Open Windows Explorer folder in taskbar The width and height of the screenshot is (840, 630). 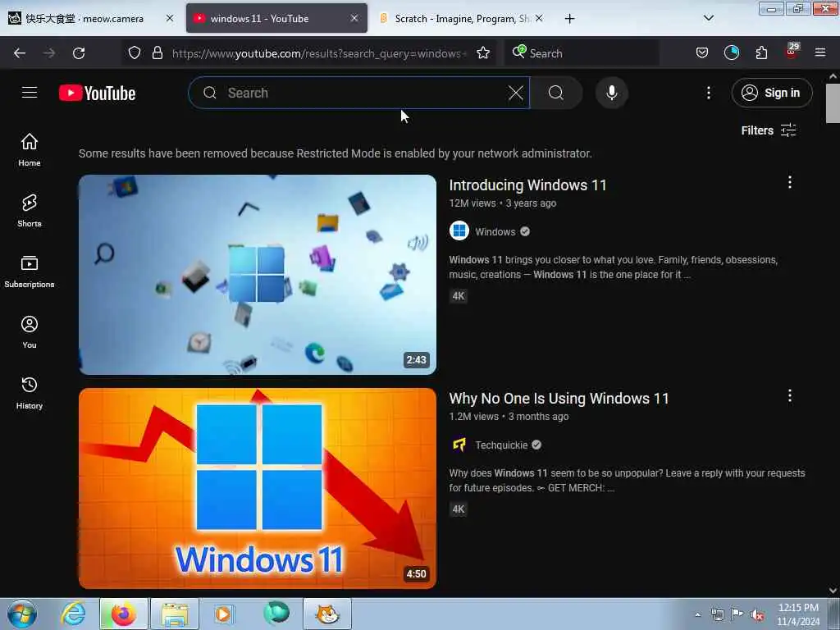[175, 614]
